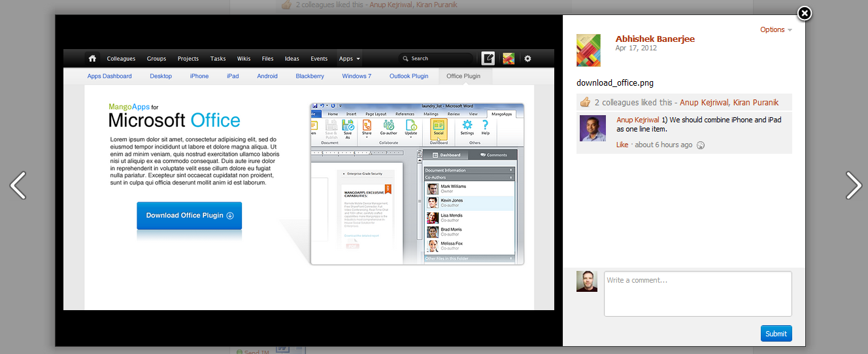Close the image lightbox viewer
Viewport: 868px width, 354px height.
point(805,13)
